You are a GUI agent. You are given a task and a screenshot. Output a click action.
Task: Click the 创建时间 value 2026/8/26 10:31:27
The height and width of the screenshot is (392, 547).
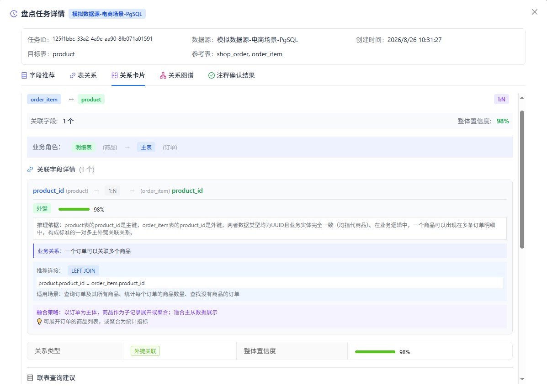pos(414,40)
